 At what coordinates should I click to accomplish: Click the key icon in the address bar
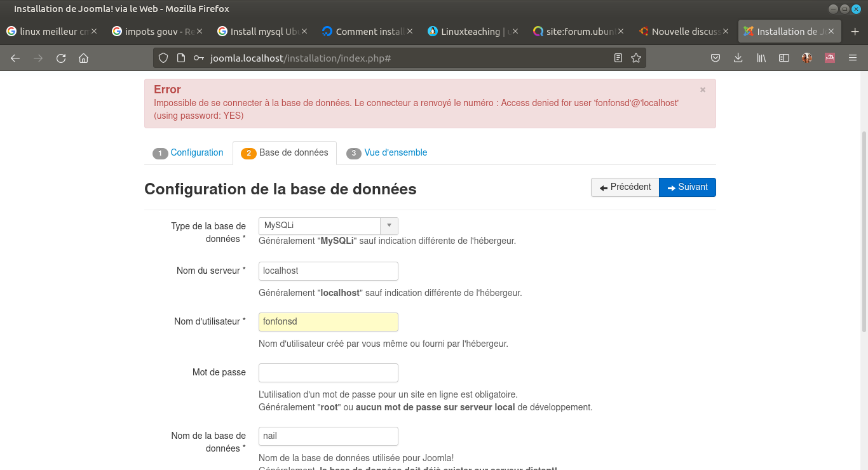click(x=199, y=58)
